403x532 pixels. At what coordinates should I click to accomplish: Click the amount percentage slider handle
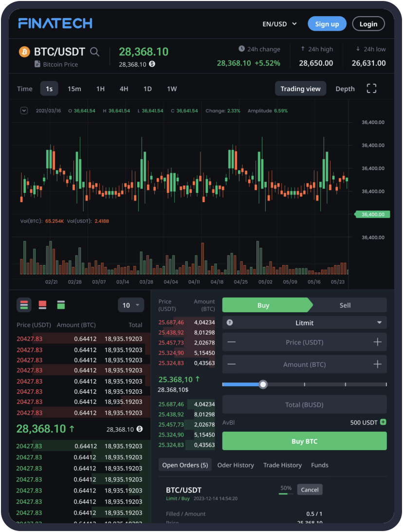(263, 384)
